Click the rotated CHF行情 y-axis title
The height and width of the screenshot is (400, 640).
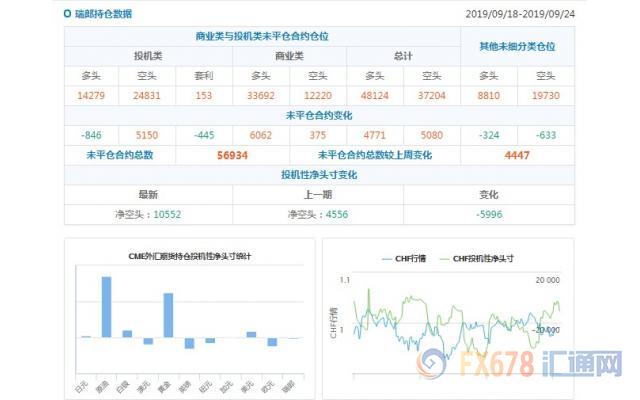333,323
